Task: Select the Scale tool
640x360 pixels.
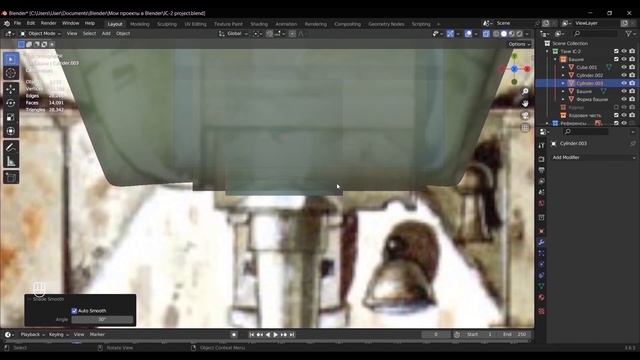Action: click(11, 117)
